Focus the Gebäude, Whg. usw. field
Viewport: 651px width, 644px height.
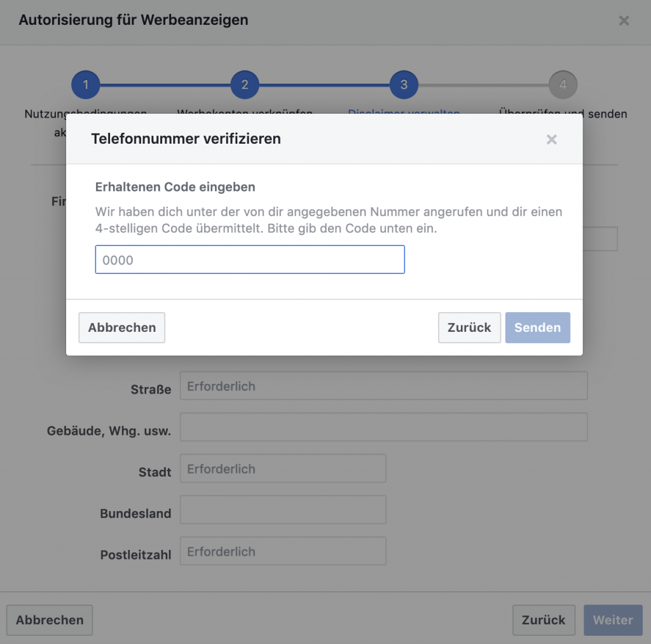(383, 427)
